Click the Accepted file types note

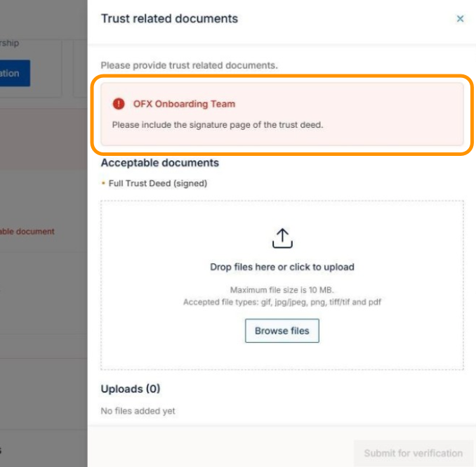pos(282,302)
